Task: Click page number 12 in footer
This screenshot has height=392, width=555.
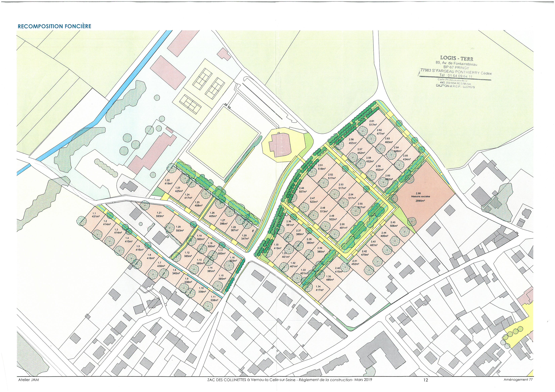Action: pos(426,380)
